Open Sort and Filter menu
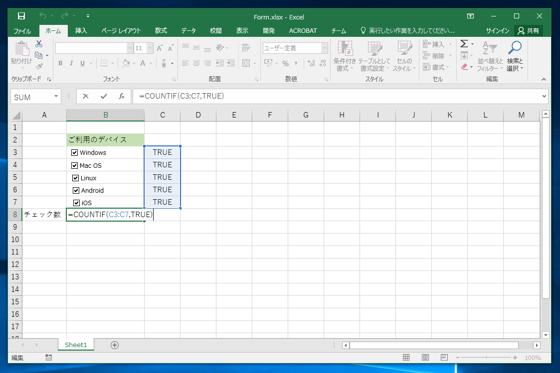This screenshot has height=373, width=560. (490, 56)
